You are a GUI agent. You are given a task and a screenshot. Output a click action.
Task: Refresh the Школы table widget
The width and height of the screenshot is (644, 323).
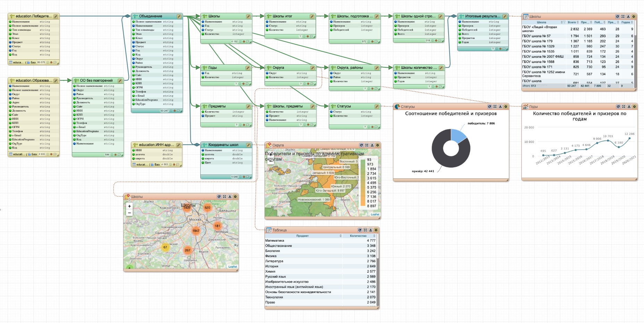click(617, 17)
